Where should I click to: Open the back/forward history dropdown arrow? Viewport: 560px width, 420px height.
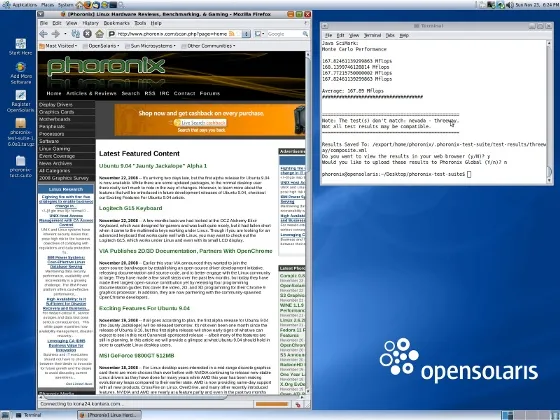(65, 34)
